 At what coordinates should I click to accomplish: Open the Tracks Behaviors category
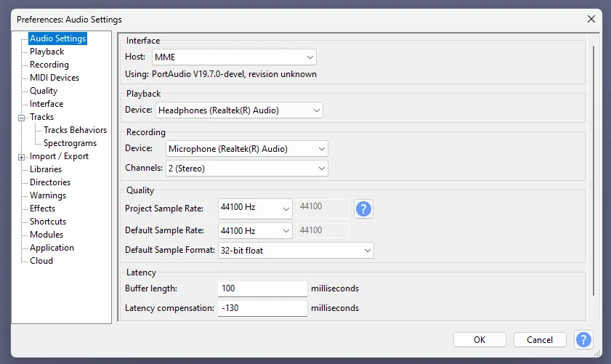pos(75,130)
